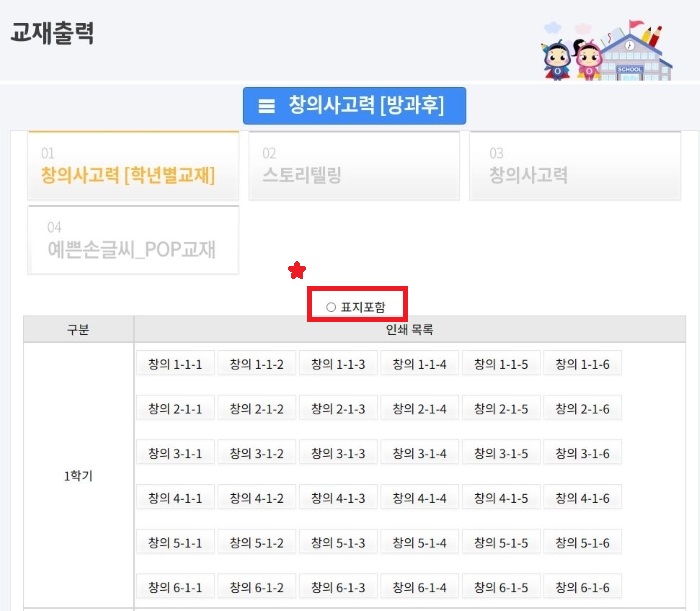Click the 창의 1-1-1 print button

175,364
